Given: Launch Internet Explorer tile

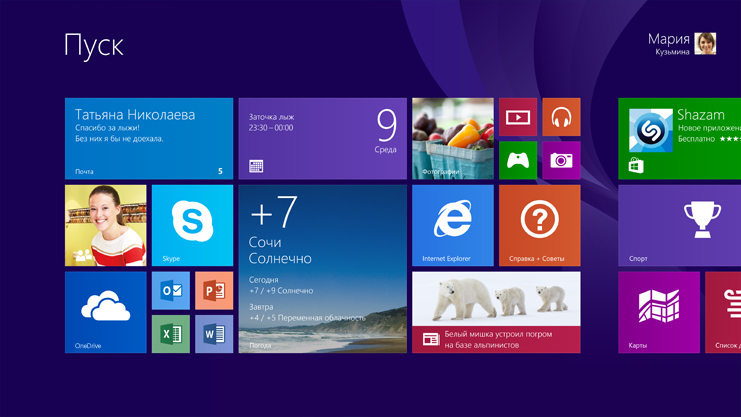Looking at the screenshot, I should tap(453, 226).
